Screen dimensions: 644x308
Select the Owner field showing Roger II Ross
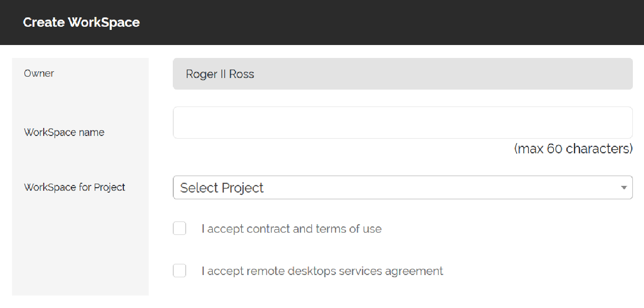click(x=403, y=74)
